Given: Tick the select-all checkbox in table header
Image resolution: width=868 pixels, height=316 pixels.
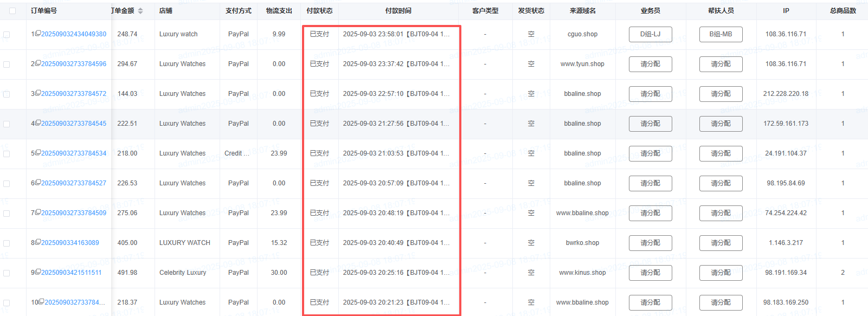Looking at the screenshot, I should [x=12, y=11].
